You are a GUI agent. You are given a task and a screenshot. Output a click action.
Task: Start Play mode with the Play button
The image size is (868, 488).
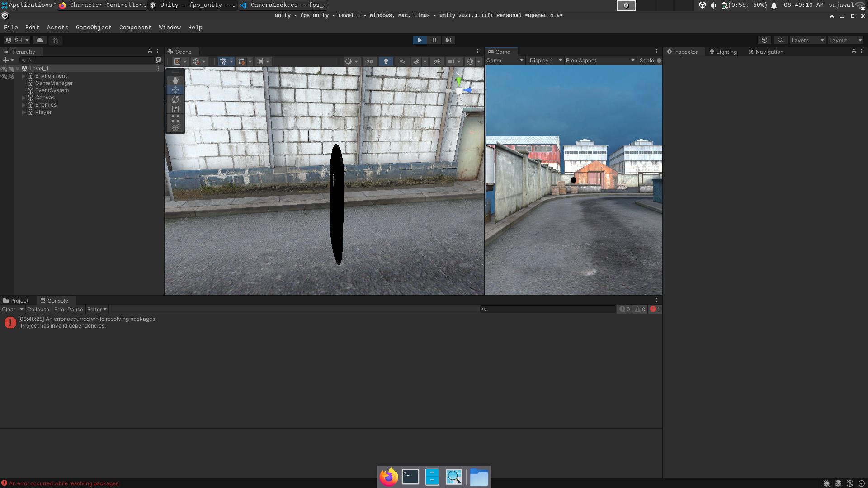pos(420,40)
